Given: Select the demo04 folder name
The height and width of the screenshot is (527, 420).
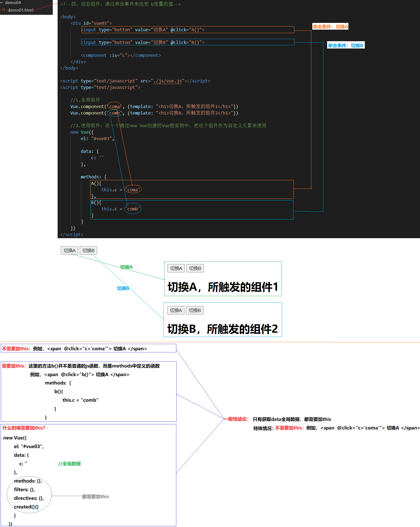Looking at the screenshot, I should tap(13, 3).
